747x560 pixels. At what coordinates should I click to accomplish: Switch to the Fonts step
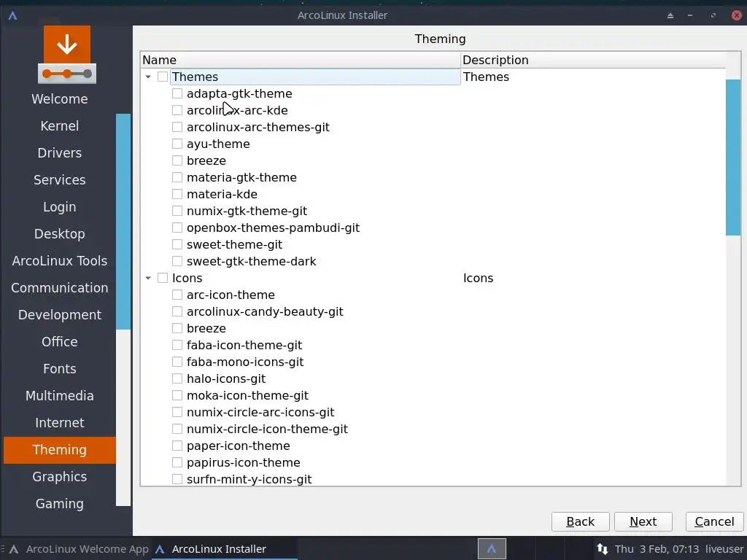coord(60,368)
